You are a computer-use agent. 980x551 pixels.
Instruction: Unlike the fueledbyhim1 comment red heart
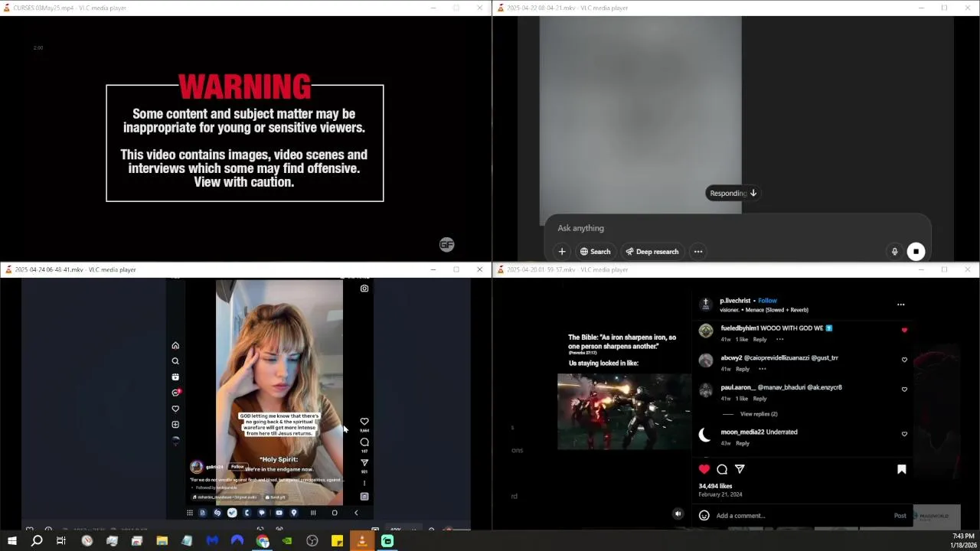[904, 330]
